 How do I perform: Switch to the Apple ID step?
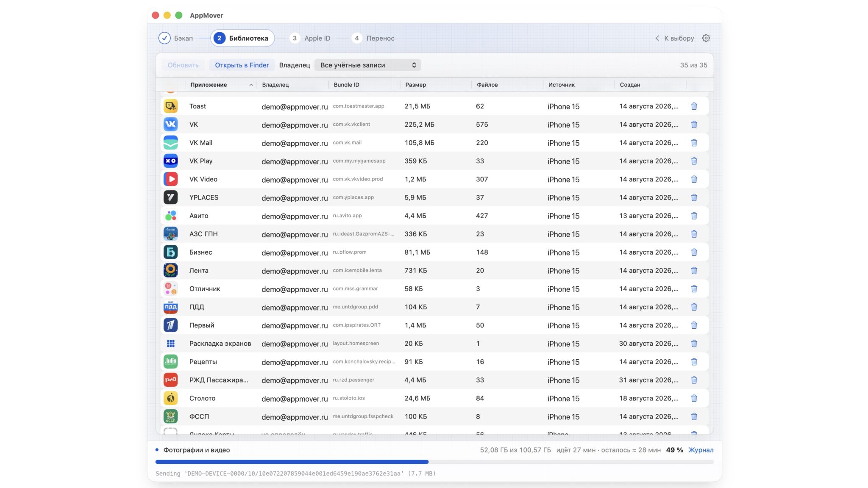click(310, 38)
